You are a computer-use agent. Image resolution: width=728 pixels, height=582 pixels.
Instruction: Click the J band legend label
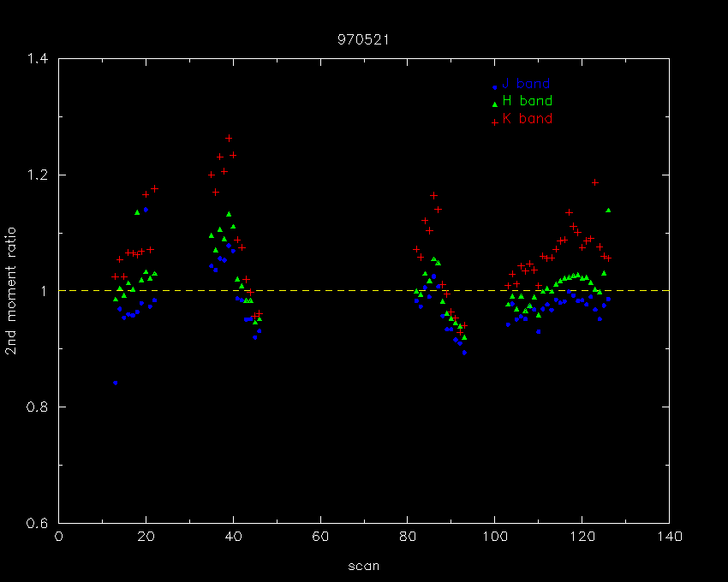[526, 84]
